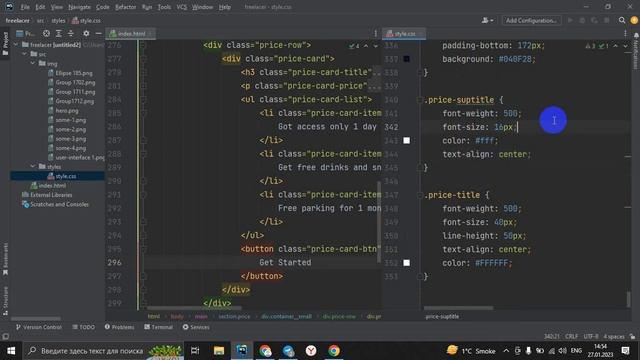Click the Add Configuration button
The height and width of the screenshot is (360, 640).
tap(531, 20)
